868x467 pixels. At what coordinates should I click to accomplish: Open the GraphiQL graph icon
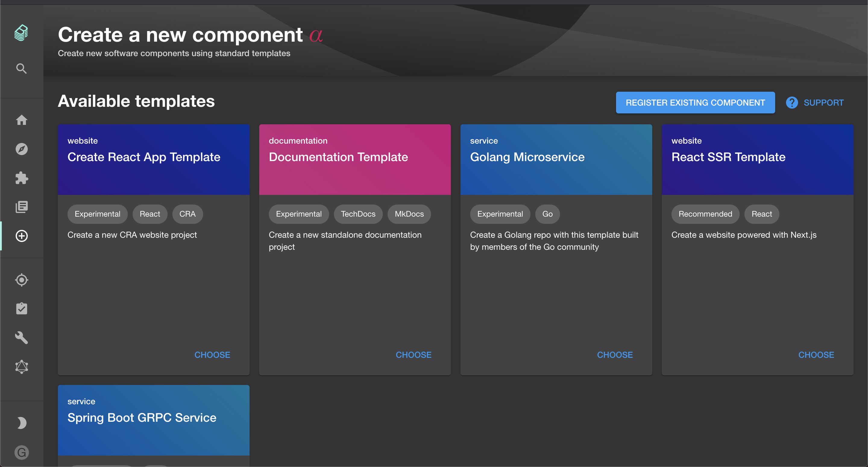(x=22, y=367)
